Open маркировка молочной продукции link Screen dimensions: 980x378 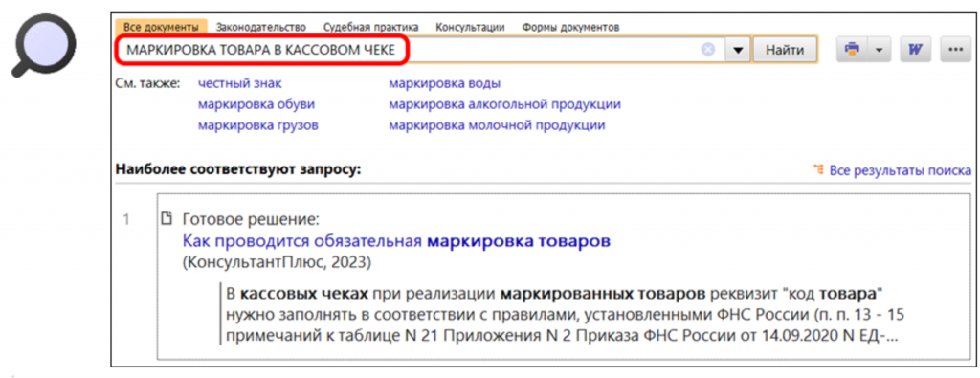pos(498,125)
